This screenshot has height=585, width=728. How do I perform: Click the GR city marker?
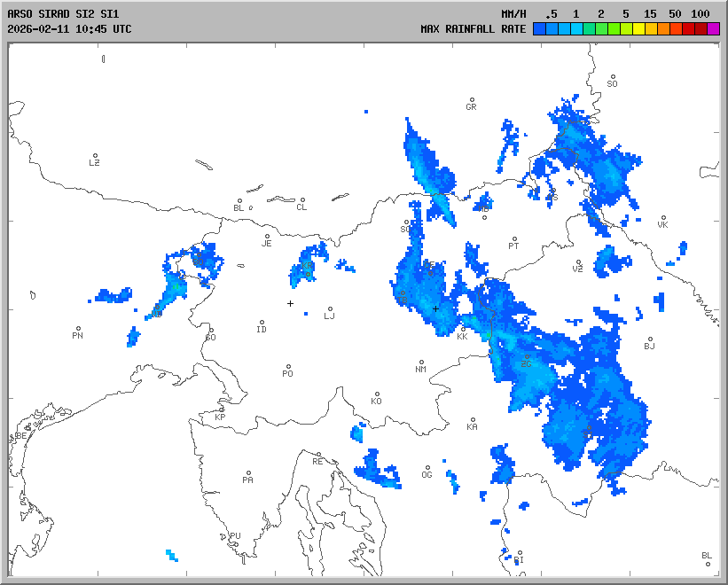472,100
